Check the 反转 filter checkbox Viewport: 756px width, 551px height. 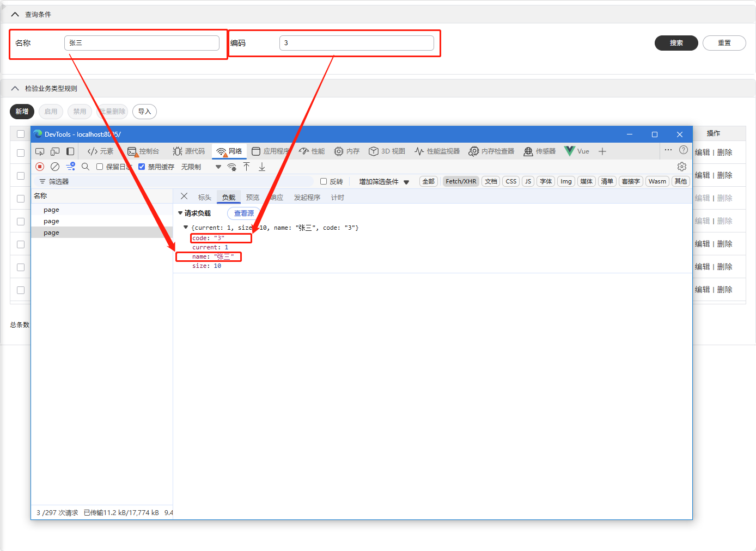point(324,181)
